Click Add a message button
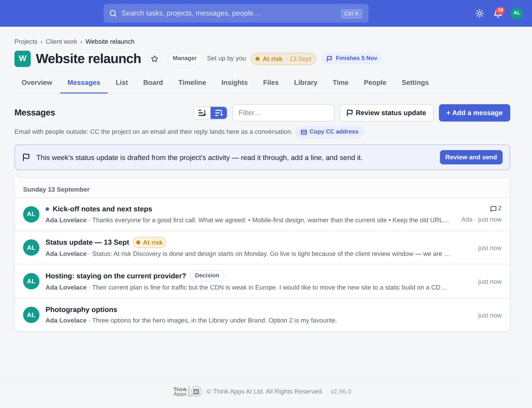Viewport: 532px width, 408px height. [x=474, y=113]
